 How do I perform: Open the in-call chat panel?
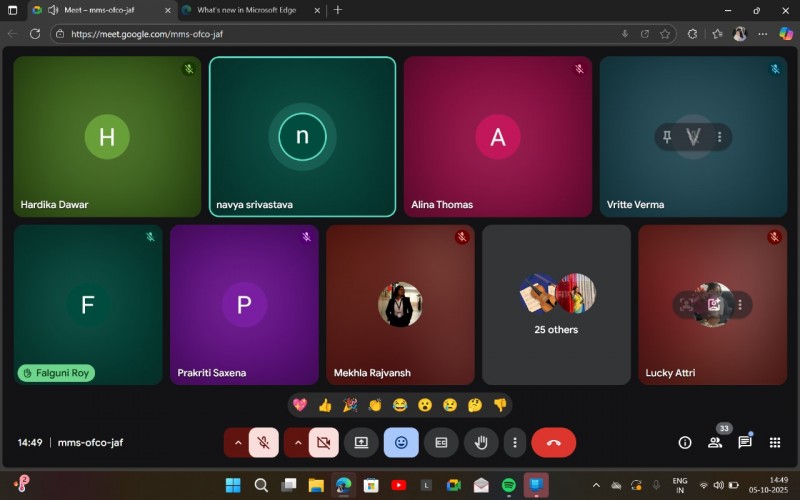point(745,442)
